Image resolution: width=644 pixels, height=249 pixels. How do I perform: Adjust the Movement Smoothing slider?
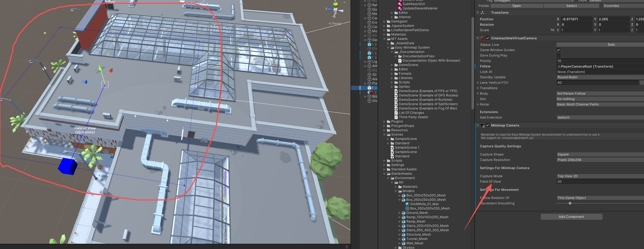(570, 203)
